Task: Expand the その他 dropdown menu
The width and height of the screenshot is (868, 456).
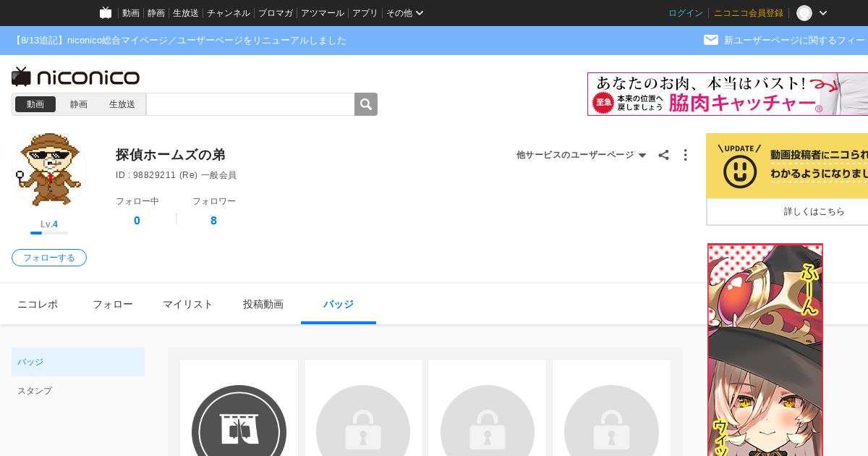Action: 405,13
